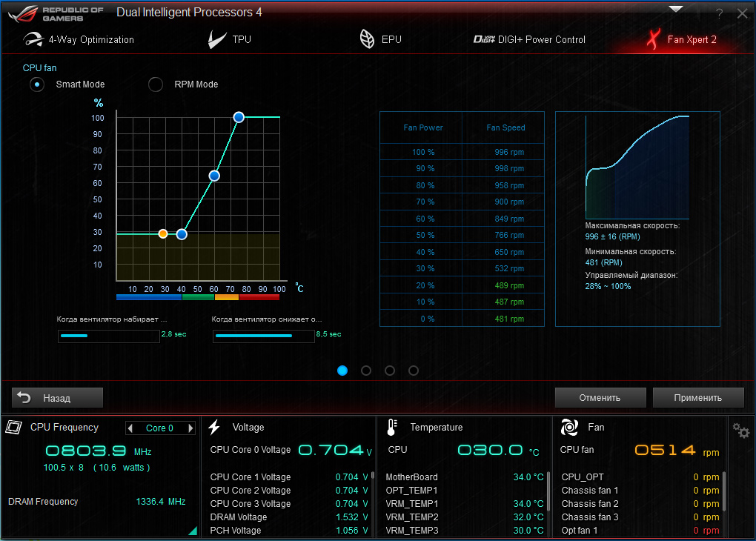
Task: Click the 4-Way Optimization icon
Action: tap(33, 39)
